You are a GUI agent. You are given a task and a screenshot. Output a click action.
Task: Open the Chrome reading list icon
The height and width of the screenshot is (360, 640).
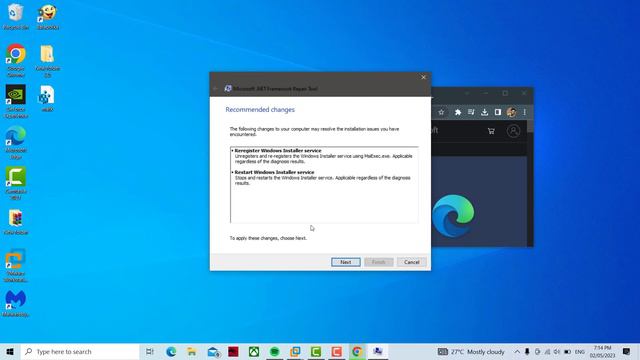pos(471,112)
